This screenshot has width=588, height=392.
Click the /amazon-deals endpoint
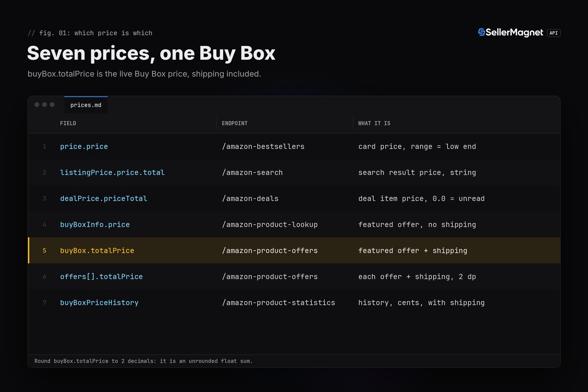pyautogui.click(x=250, y=199)
